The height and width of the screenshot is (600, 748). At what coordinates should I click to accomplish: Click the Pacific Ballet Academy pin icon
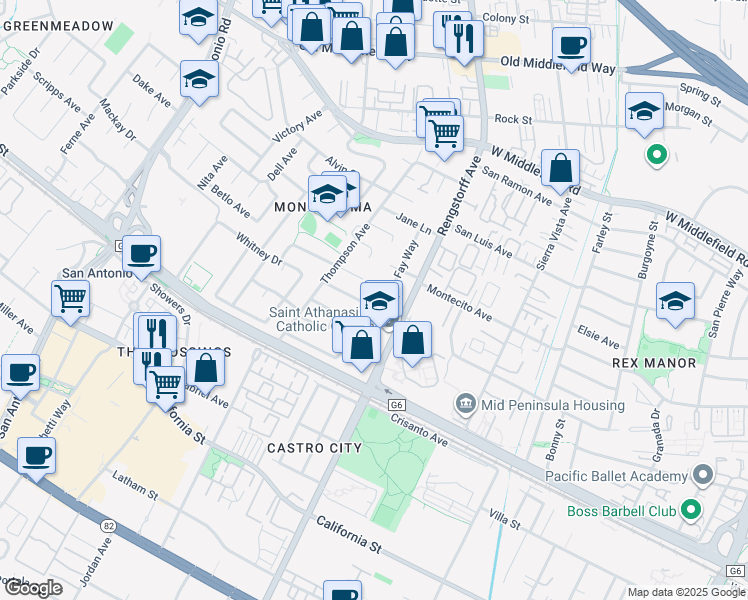tap(704, 476)
